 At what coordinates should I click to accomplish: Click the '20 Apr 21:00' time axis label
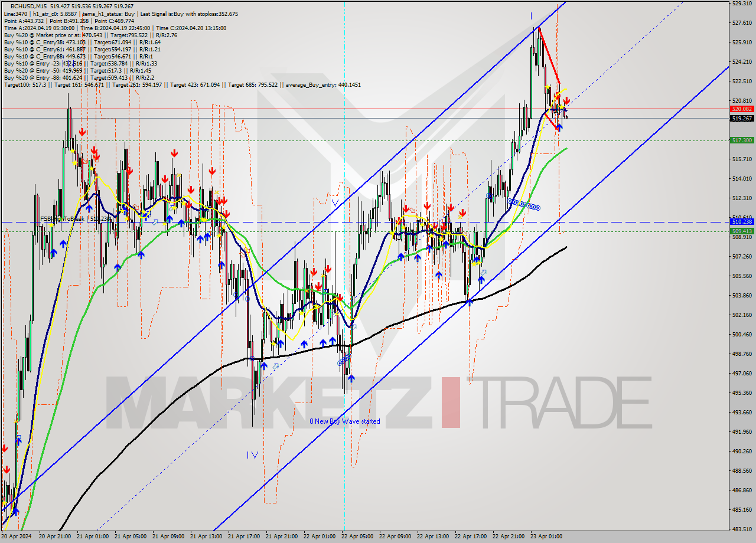(x=55, y=537)
